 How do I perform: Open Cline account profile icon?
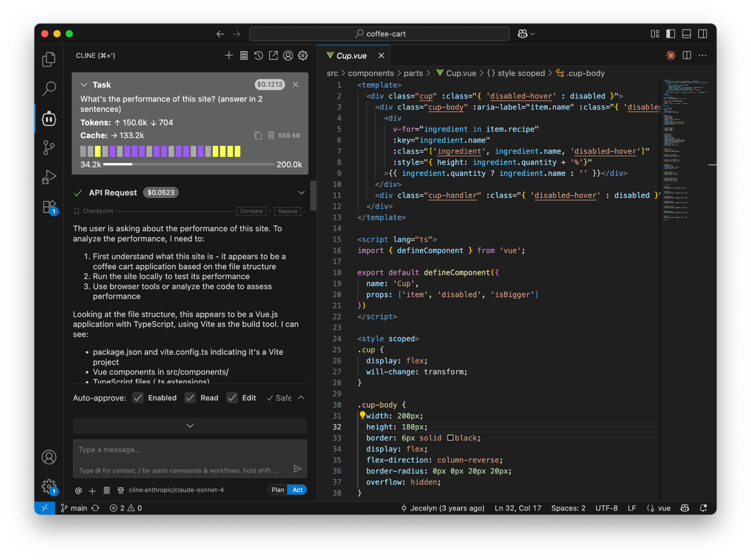pyautogui.click(x=288, y=55)
